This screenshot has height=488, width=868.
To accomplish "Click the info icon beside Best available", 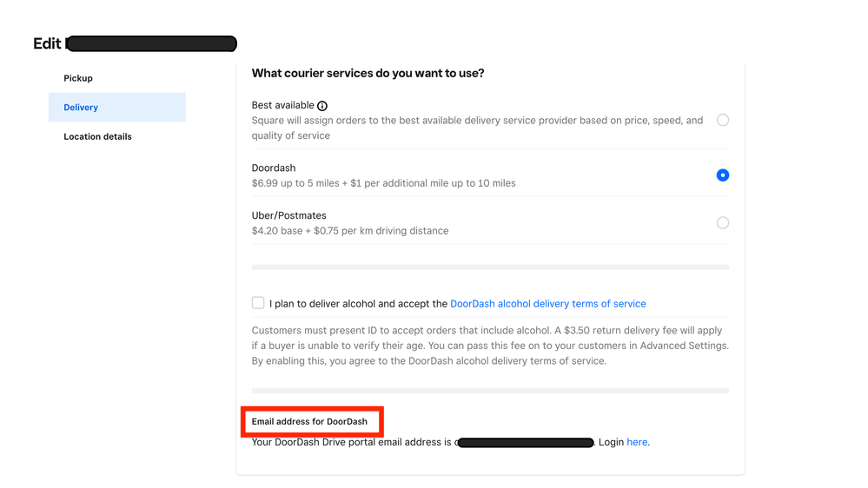I will click(322, 106).
